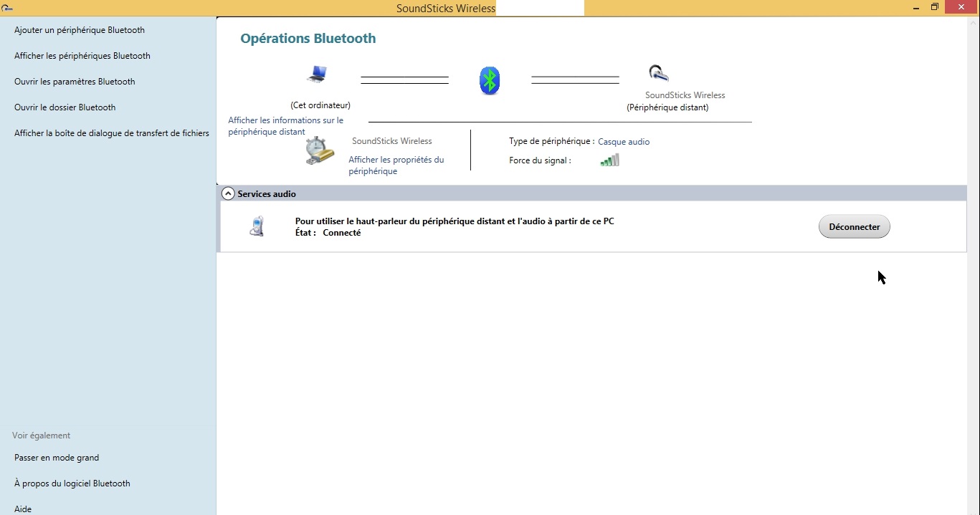
Task: Click the audio service phone icon
Action: click(x=257, y=226)
